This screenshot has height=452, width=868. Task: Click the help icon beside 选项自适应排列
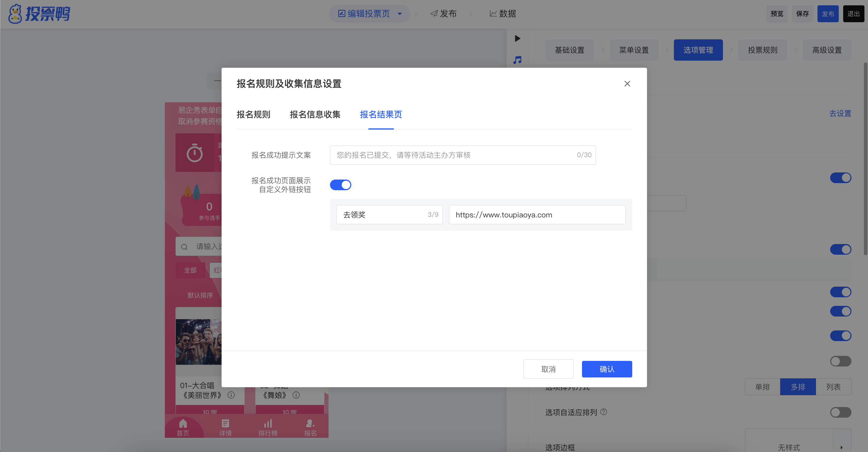[604, 412]
